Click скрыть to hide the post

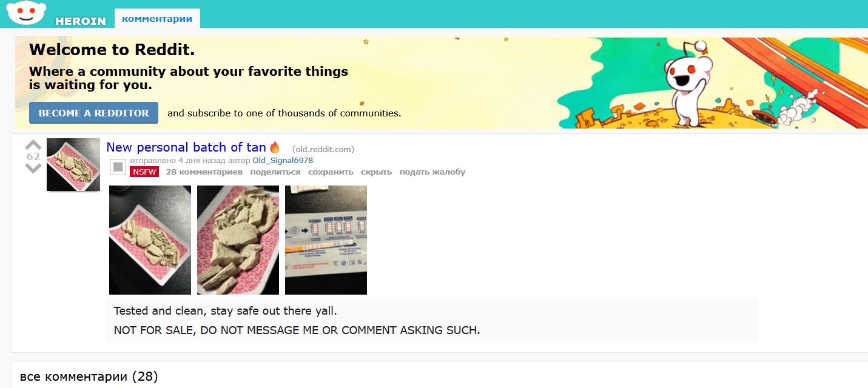[376, 172]
